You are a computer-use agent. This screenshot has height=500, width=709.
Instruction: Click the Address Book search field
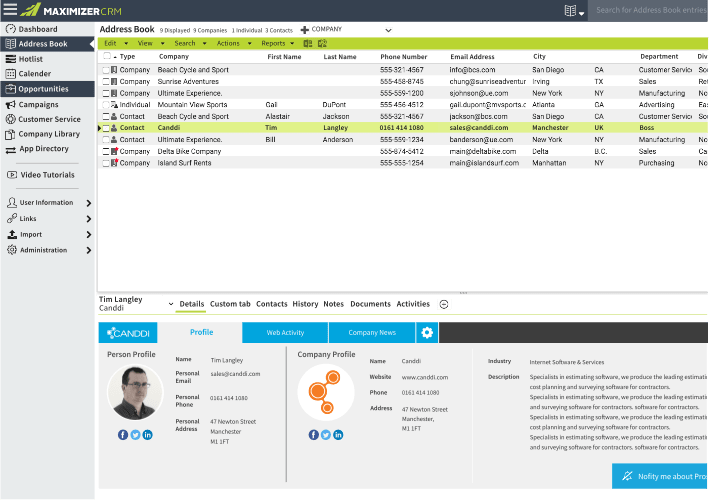648,10
